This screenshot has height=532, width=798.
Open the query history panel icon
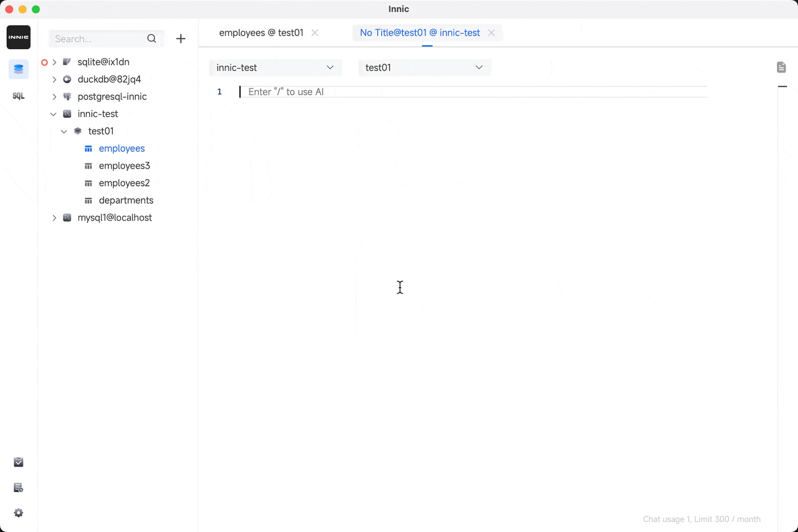click(18, 487)
